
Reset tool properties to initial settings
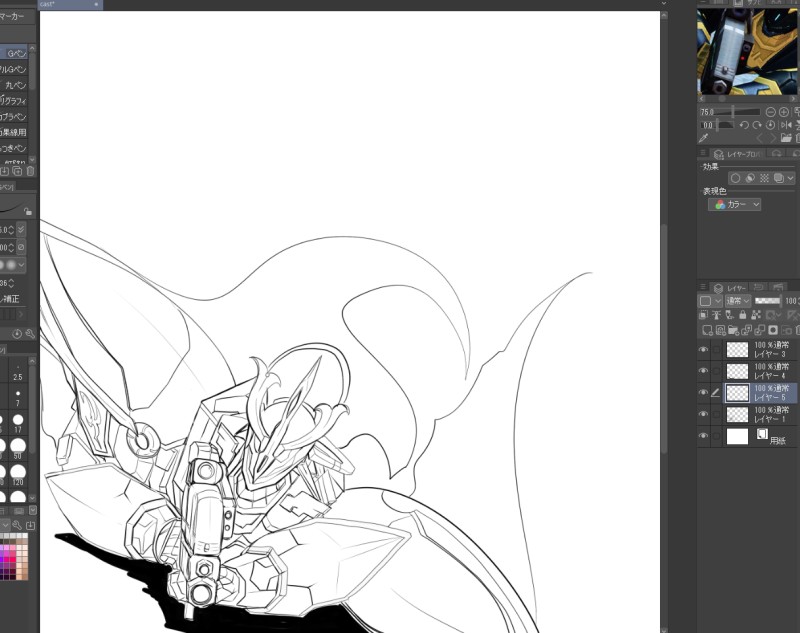coord(17,334)
